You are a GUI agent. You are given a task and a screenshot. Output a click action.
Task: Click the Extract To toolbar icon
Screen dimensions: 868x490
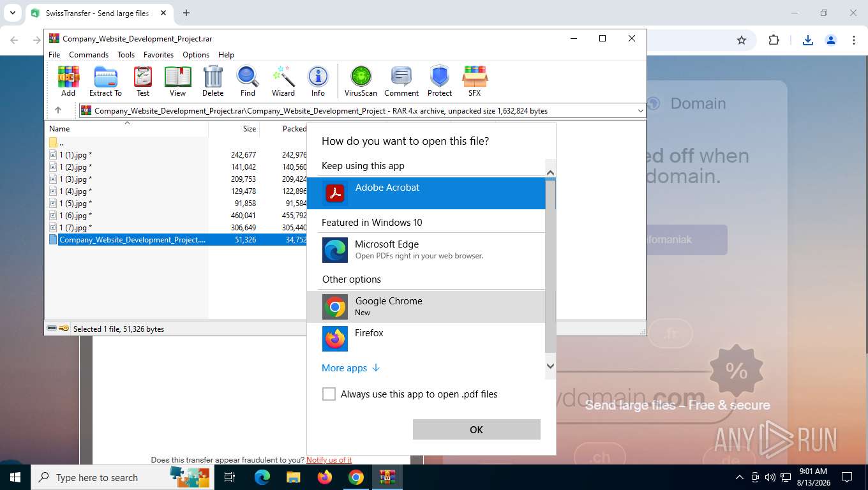[x=105, y=81]
